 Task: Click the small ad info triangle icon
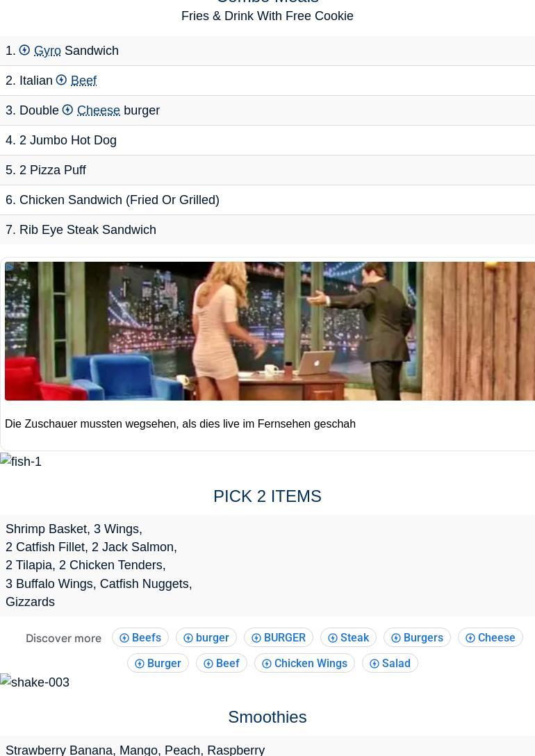[9, 267]
